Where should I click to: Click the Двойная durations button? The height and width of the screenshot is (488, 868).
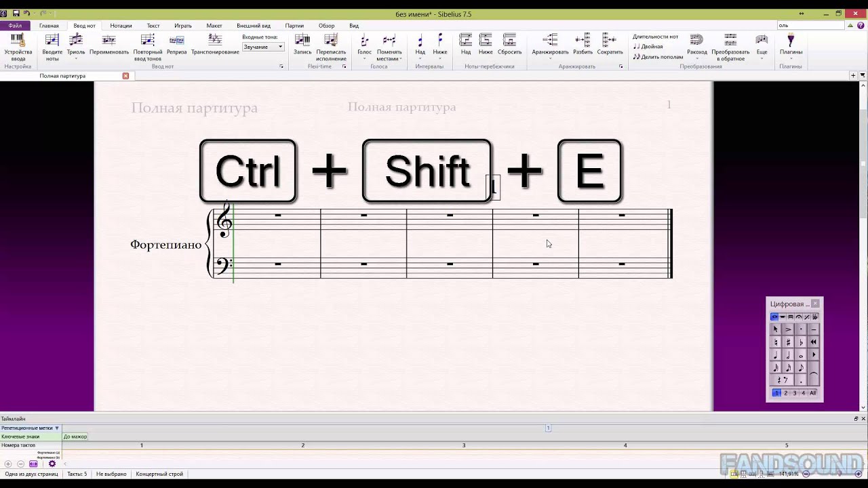pos(648,47)
